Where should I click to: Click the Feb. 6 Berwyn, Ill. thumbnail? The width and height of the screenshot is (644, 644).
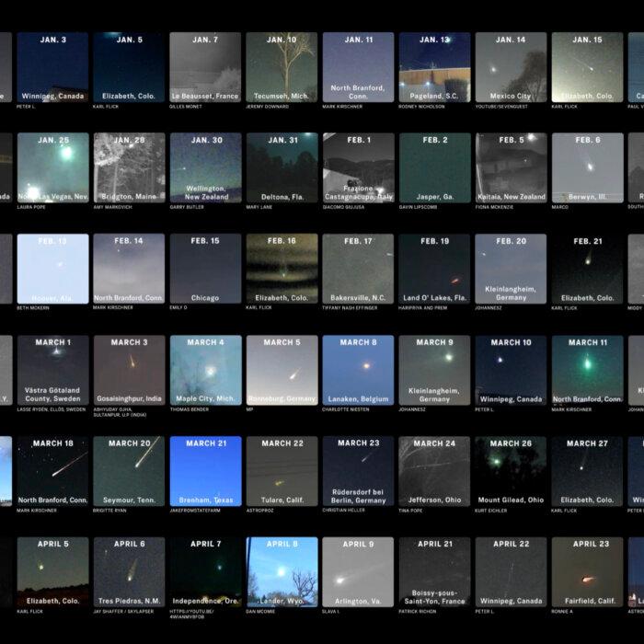point(588,167)
